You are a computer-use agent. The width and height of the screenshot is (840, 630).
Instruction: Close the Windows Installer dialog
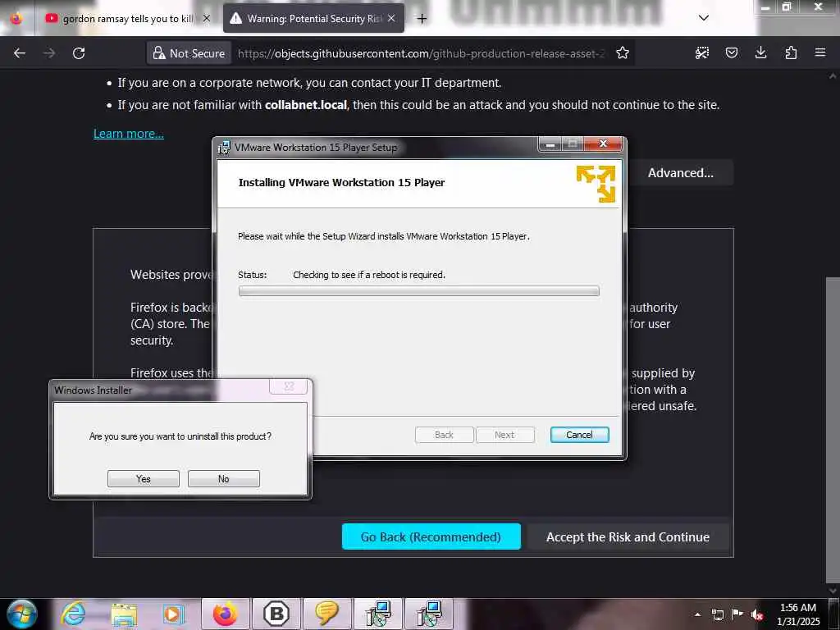[289, 386]
